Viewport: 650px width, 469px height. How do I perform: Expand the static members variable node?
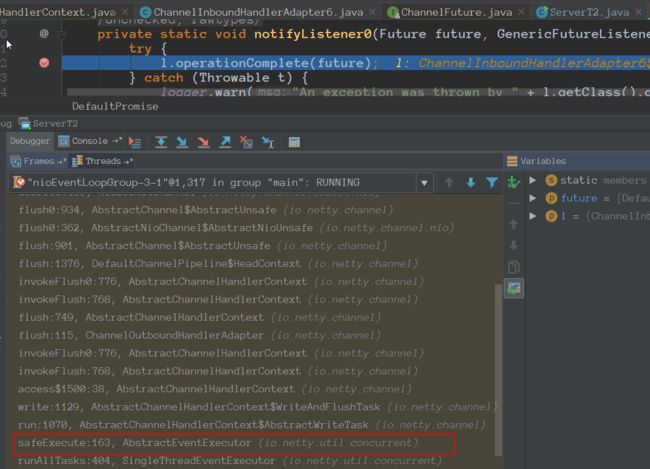pos(533,180)
